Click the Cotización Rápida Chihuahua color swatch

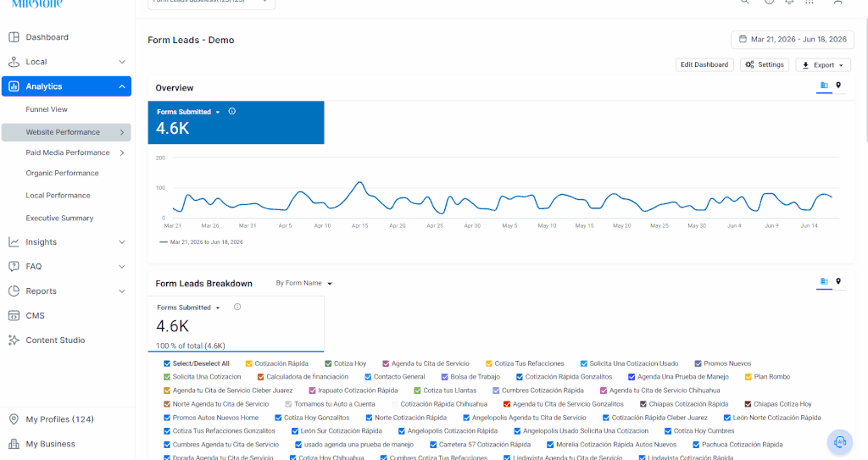click(395, 404)
